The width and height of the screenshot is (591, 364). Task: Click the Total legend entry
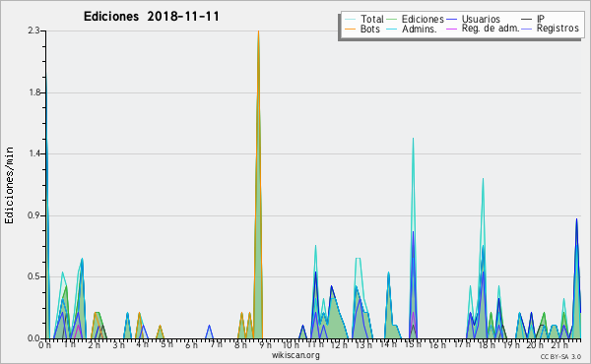364,19
